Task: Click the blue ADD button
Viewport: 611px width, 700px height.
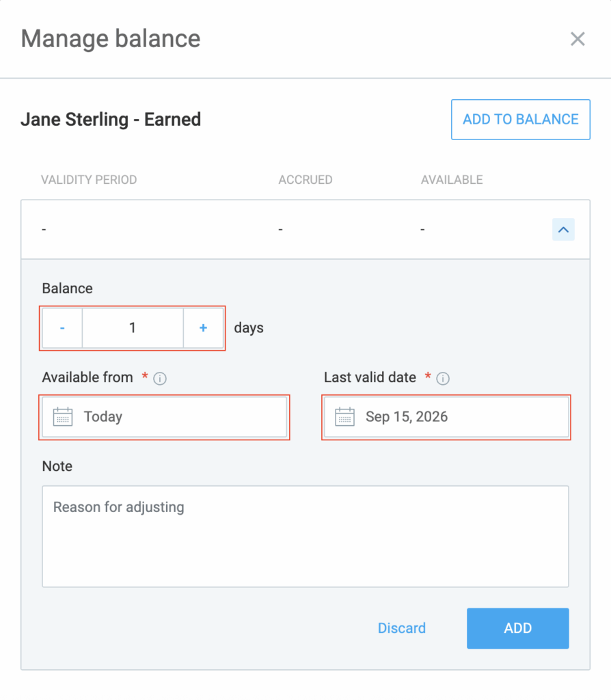Action: 517,628
